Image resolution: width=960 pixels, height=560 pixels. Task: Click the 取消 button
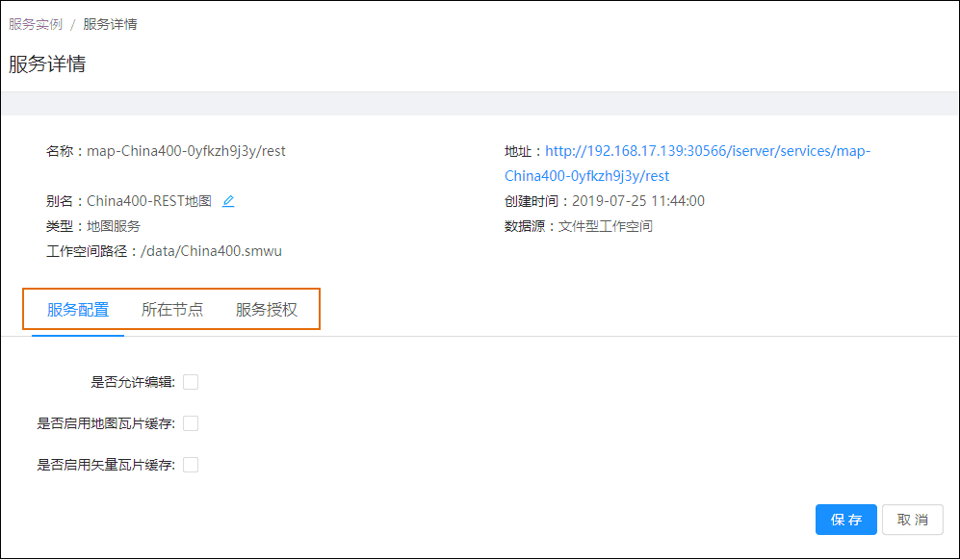click(912, 520)
